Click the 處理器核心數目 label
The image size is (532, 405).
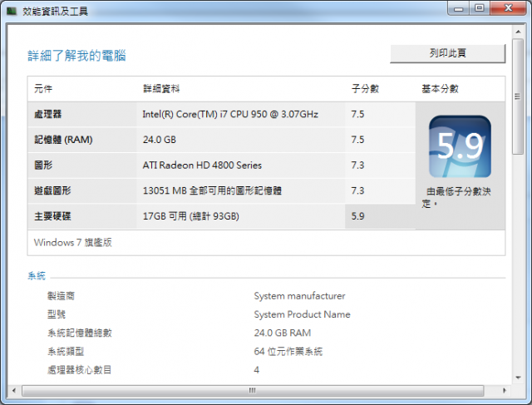click(80, 370)
